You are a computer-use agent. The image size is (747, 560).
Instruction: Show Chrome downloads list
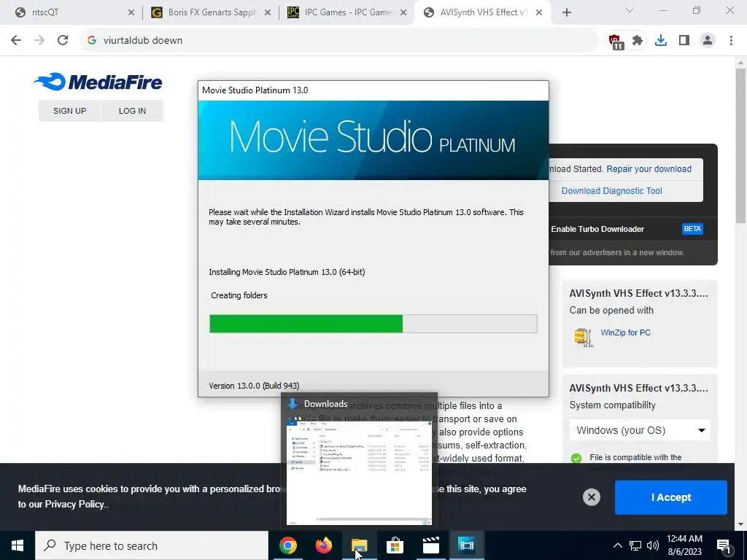661,41
